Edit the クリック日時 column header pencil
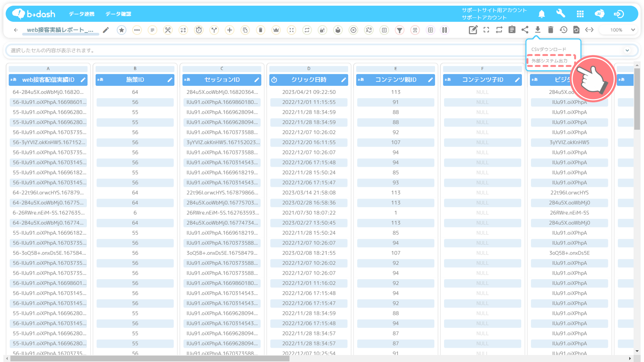644x362 pixels. 344,79
